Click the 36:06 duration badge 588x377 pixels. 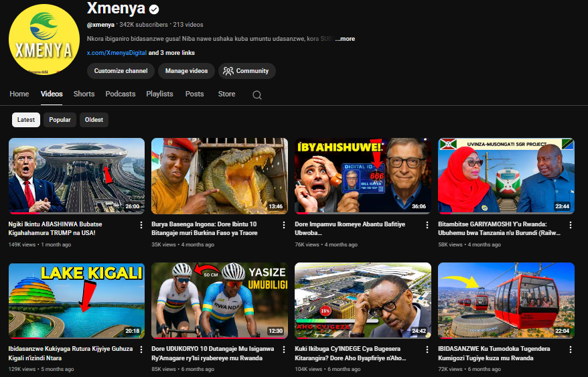point(419,207)
